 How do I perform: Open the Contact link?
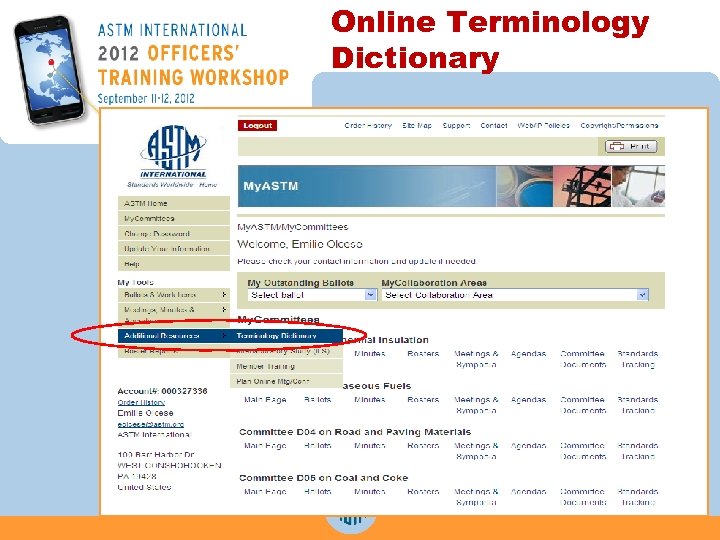pos(494,125)
